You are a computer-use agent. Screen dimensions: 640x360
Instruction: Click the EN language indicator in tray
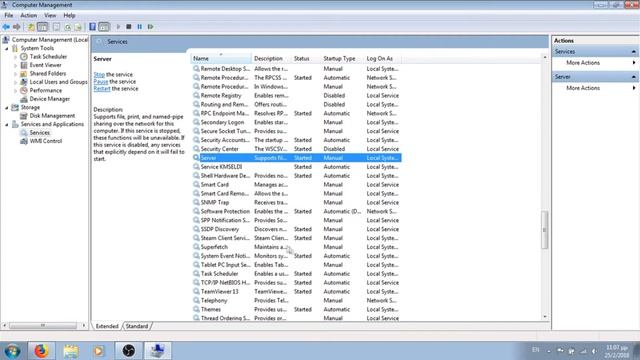point(536,350)
